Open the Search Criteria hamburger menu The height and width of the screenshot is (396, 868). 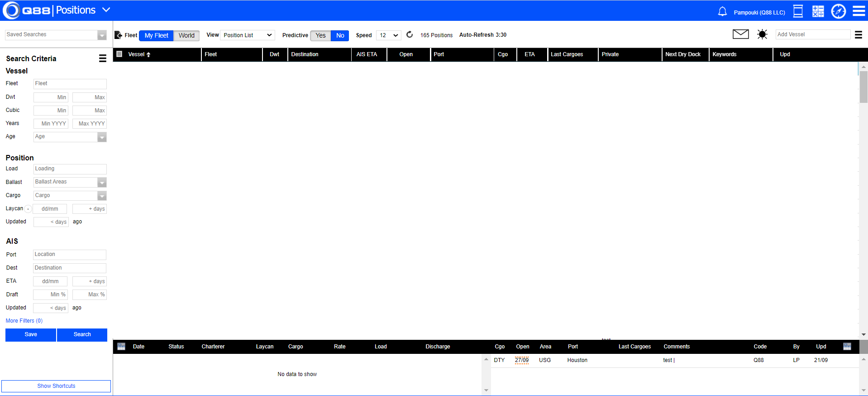point(103,58)
